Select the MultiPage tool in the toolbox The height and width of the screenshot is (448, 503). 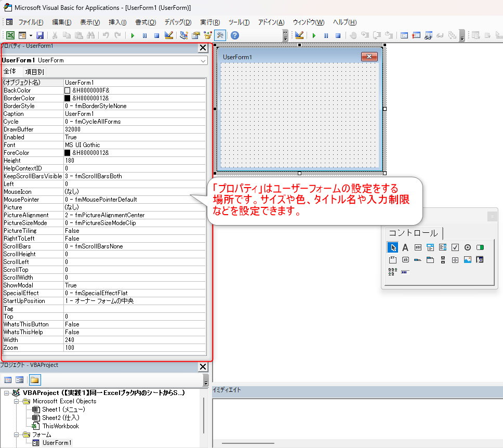coord(430,260)
